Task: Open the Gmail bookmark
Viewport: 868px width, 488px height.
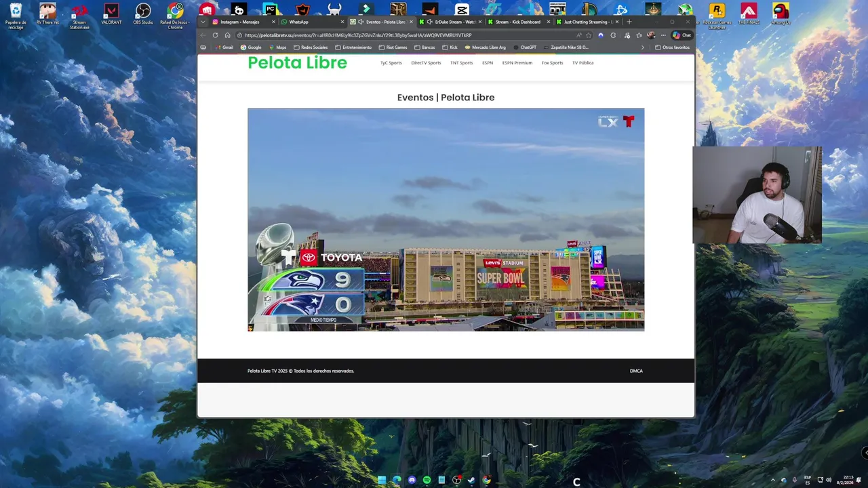Action: [x=224, y=47]
